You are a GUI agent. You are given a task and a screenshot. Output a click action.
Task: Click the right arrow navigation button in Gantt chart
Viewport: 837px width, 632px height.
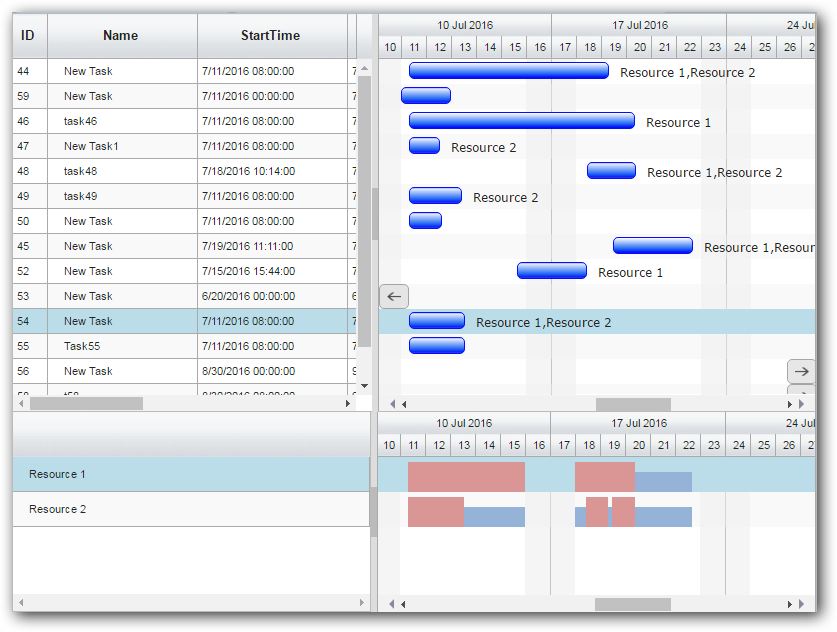click(x=801, y=371)
